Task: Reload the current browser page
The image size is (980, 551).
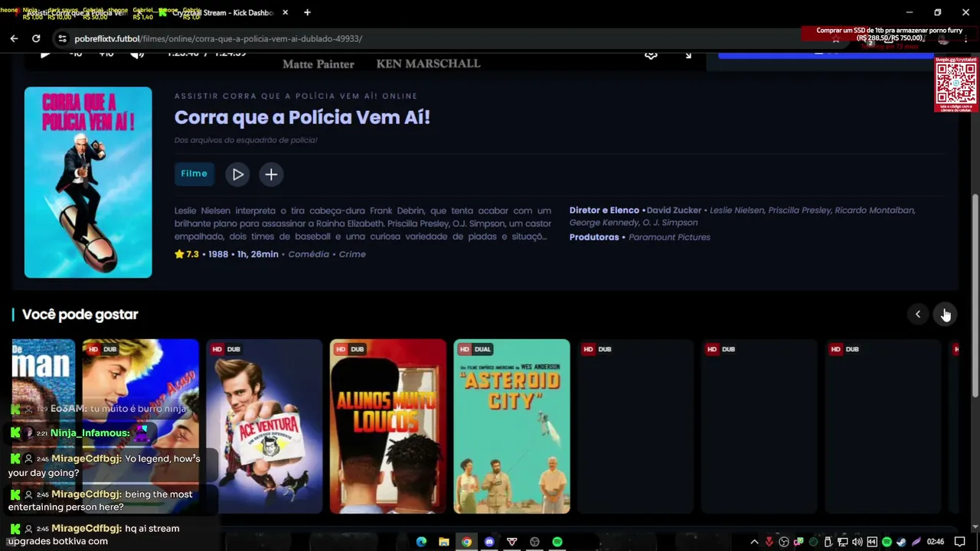Action: [36, 38]
